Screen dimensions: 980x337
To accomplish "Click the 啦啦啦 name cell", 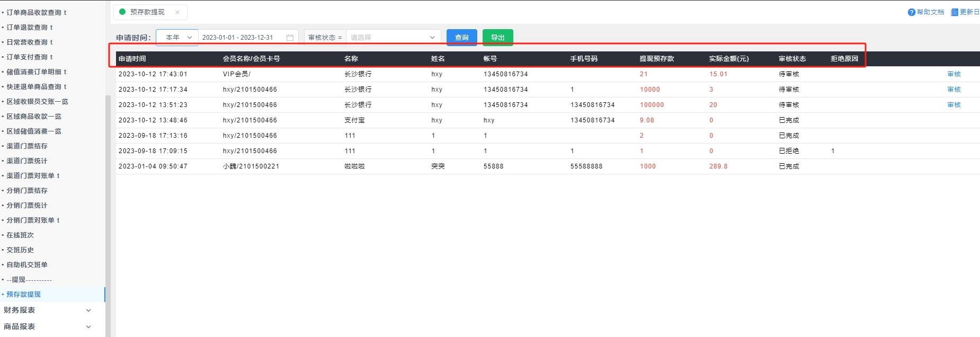I will [354, 166].
